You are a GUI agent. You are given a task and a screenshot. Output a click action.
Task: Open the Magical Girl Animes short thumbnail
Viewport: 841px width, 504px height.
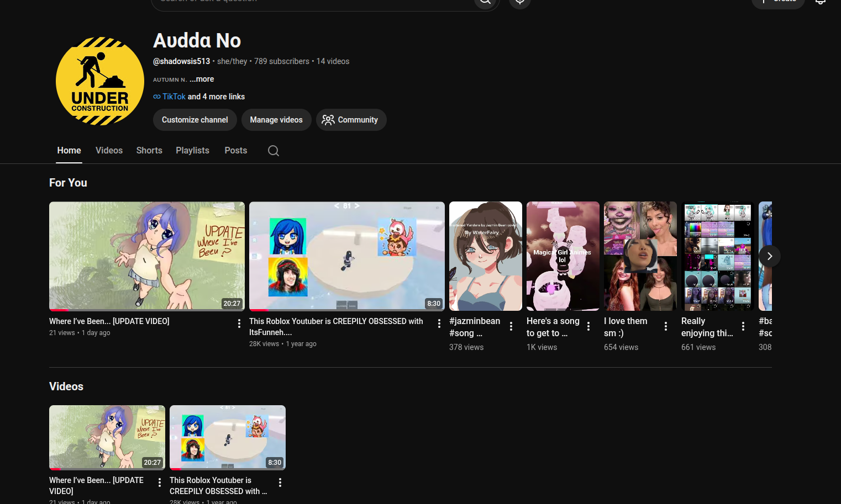(x=563, y=256)
